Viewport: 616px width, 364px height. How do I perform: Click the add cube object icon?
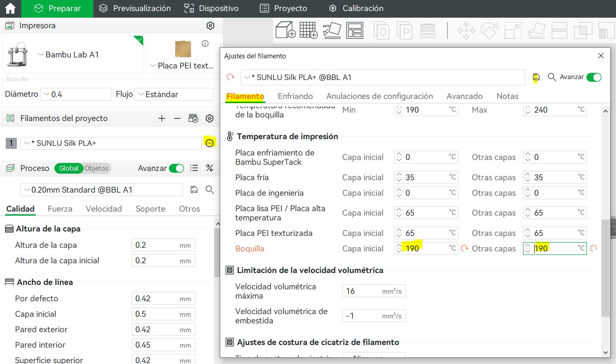coord(285,30)
